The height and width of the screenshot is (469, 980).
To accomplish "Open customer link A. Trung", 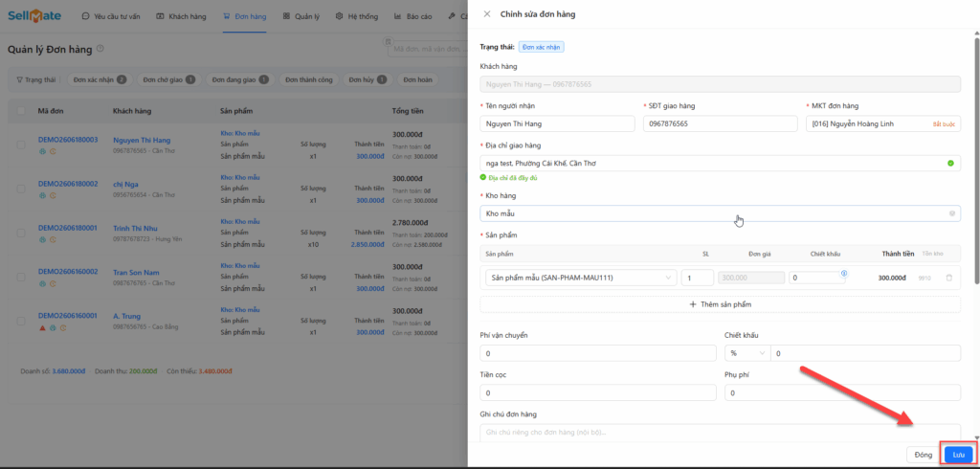I will (x=127, y=317).
